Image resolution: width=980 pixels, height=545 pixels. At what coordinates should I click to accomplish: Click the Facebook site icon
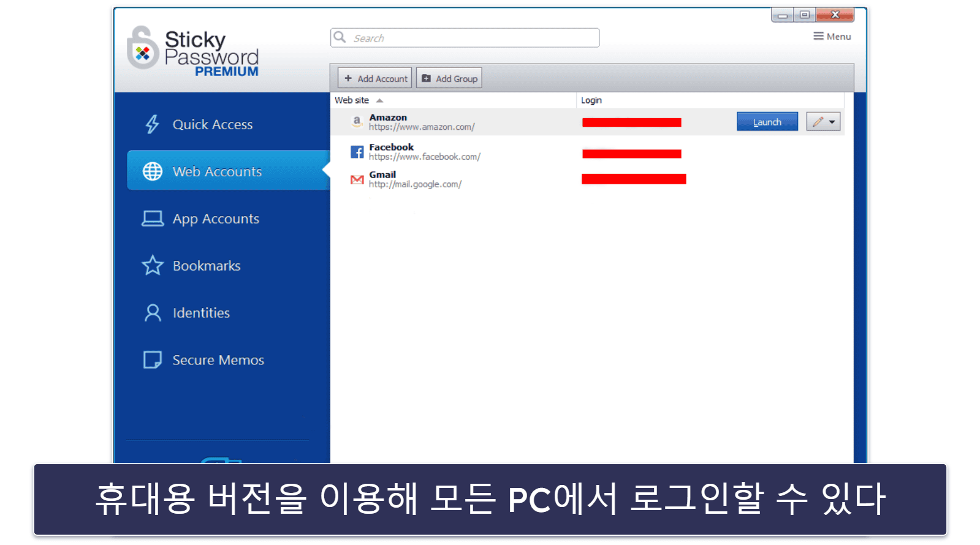[357, 152]
